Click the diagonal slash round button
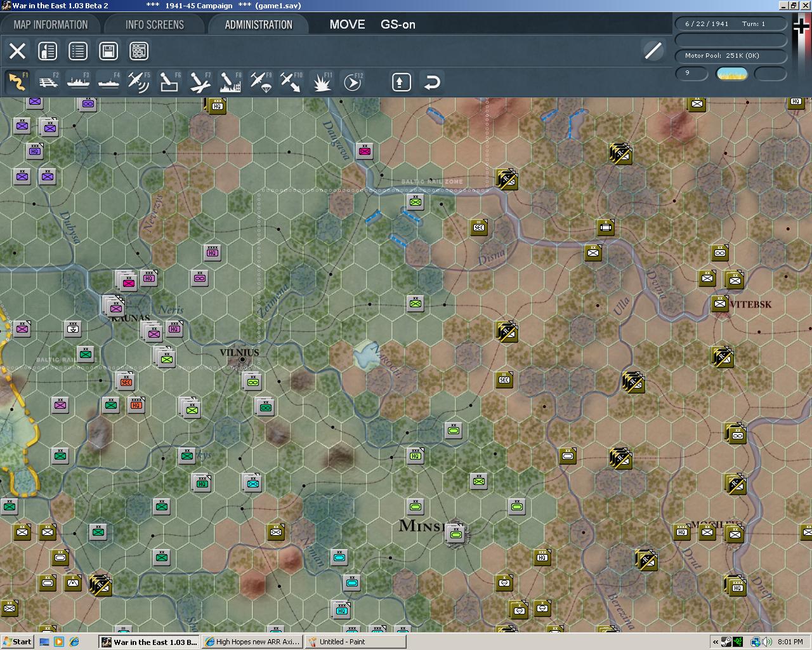 653,51
